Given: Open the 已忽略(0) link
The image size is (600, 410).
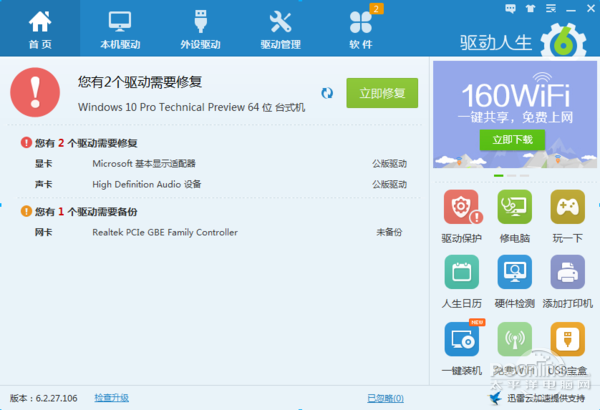Looking at the screenshot, I should coord(385,398).
